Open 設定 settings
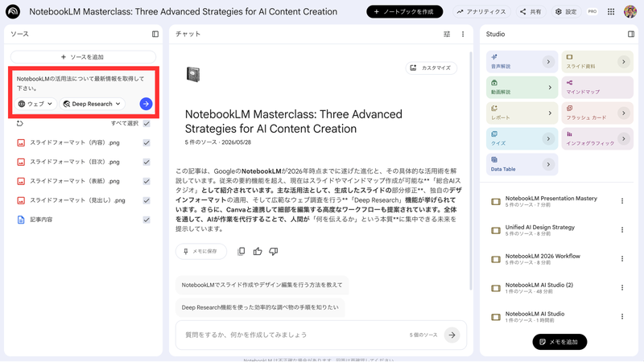 567,11
